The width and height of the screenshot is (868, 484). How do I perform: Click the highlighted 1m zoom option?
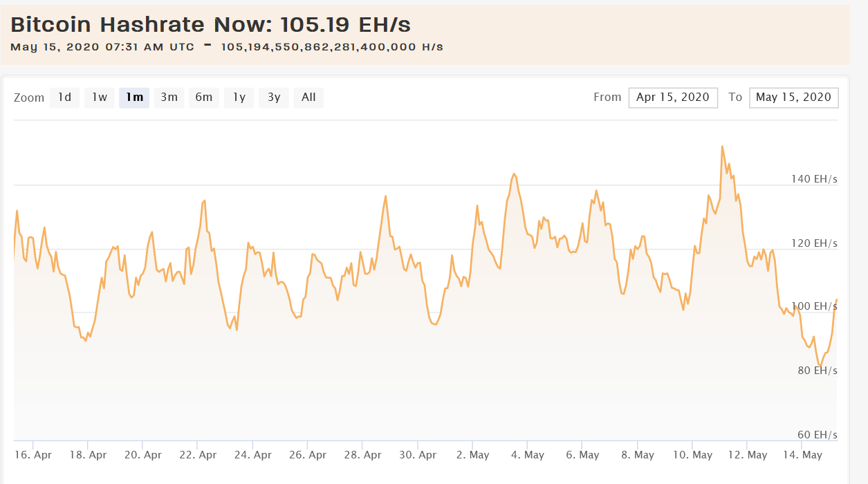[x=133, y=97]
